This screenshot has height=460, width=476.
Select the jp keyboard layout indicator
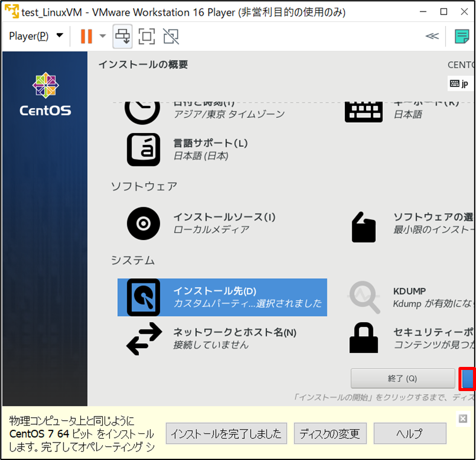coord(459,83)
